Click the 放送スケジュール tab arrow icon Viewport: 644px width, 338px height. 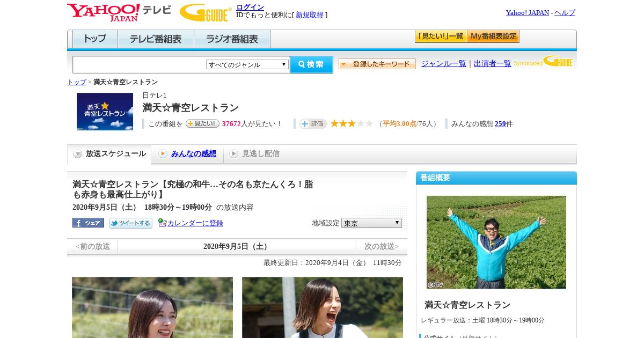(x=78, y=154)
